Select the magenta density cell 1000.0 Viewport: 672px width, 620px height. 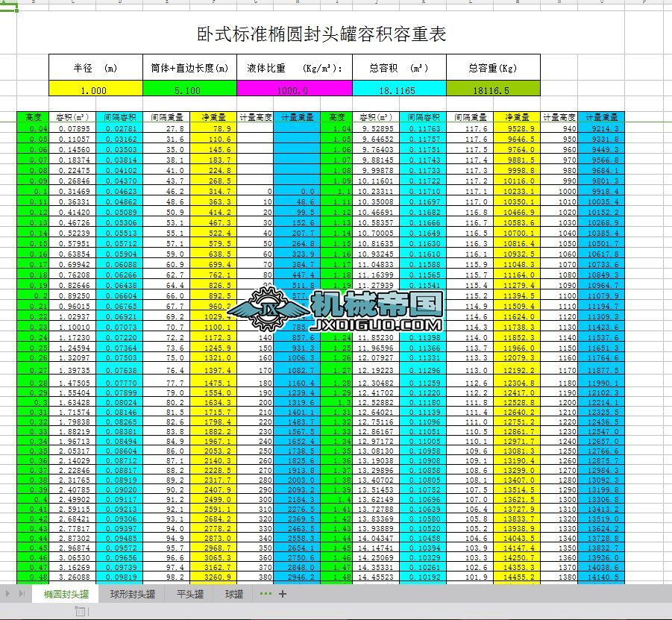click(295, 89)
